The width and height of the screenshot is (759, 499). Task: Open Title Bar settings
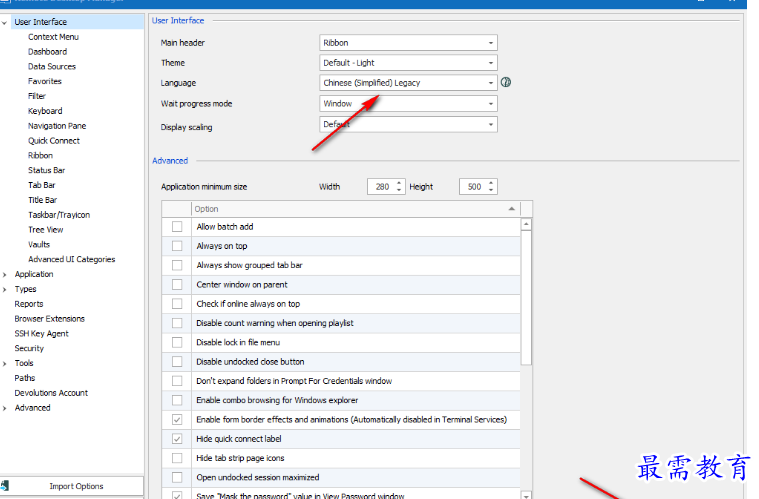[42, 200]
